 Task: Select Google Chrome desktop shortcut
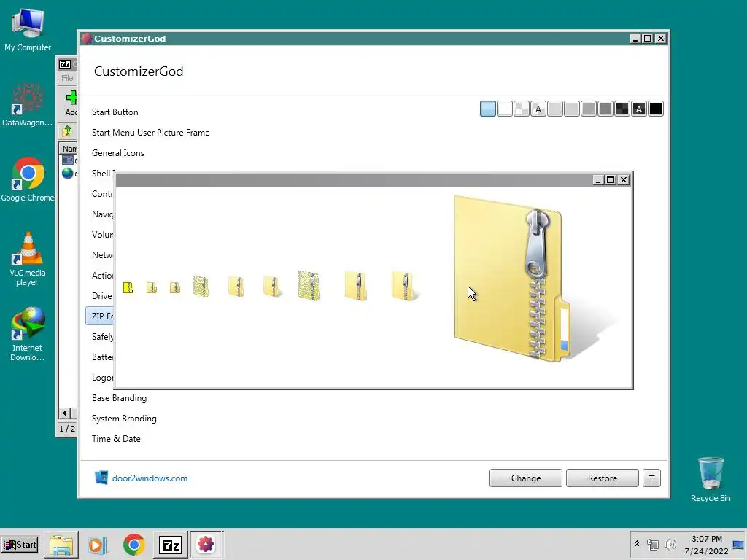(28, 179)
